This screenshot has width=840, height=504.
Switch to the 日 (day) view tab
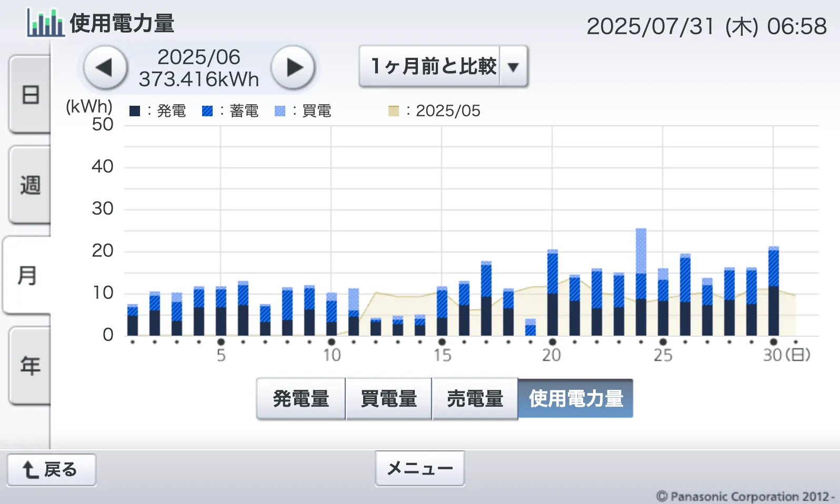tap(30, 95)
